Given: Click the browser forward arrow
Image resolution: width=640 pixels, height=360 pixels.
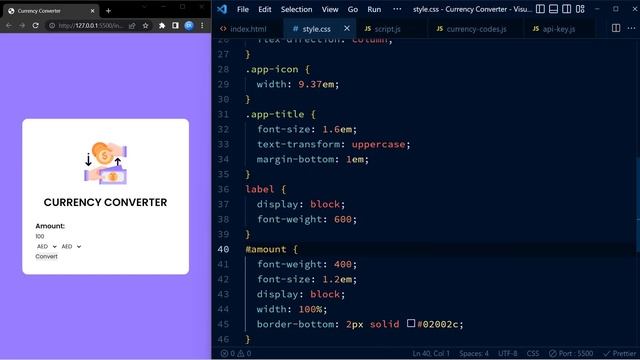Looking at the screenshot, I should (x=22, y=25).
